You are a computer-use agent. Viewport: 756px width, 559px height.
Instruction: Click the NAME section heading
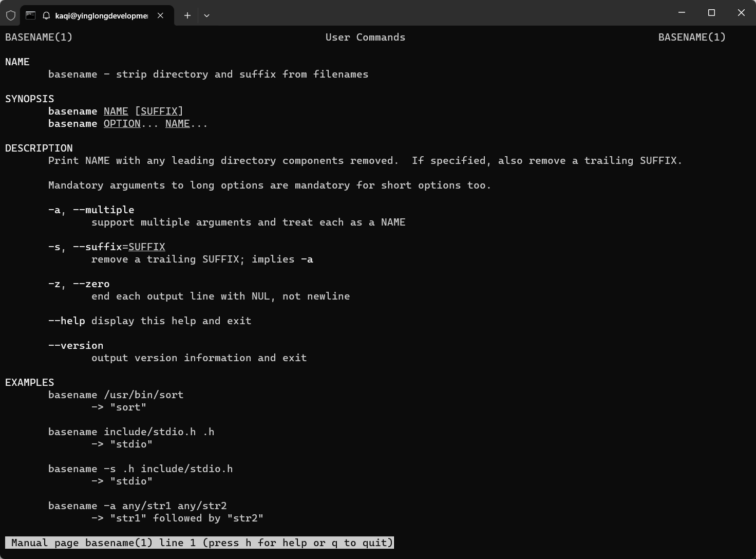tap(17, 62)
